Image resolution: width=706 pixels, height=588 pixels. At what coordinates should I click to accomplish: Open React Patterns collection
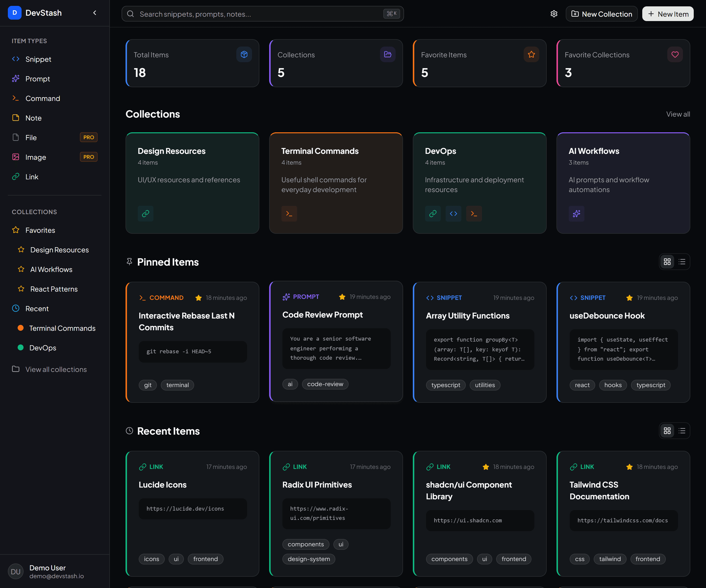click(53, 289)
